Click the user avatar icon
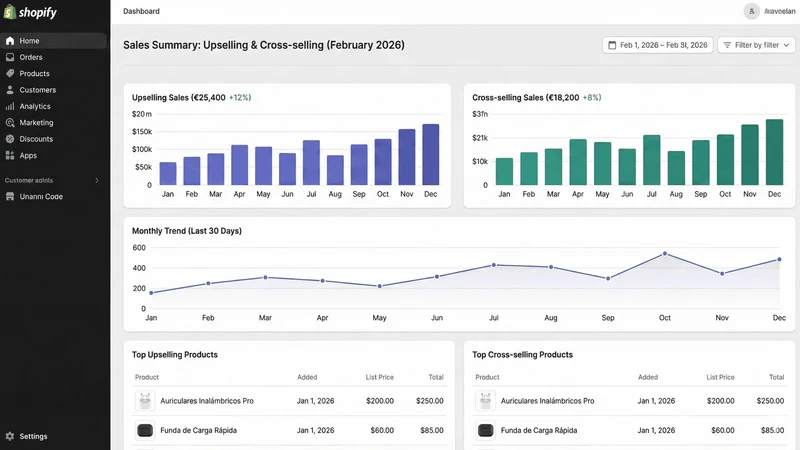800x450 pixels. tap(751, 11)
